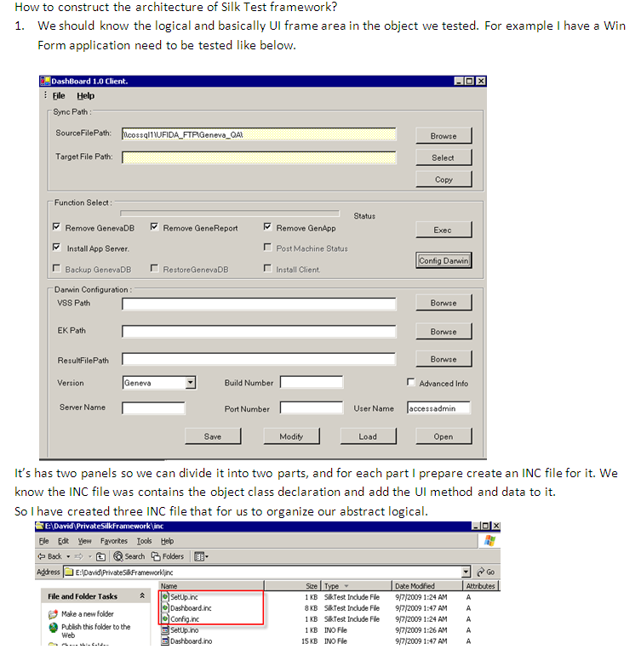Check the Post Machine Status checkbox
The height and width of the screenshot is (672, 641).
click(267, 248)
